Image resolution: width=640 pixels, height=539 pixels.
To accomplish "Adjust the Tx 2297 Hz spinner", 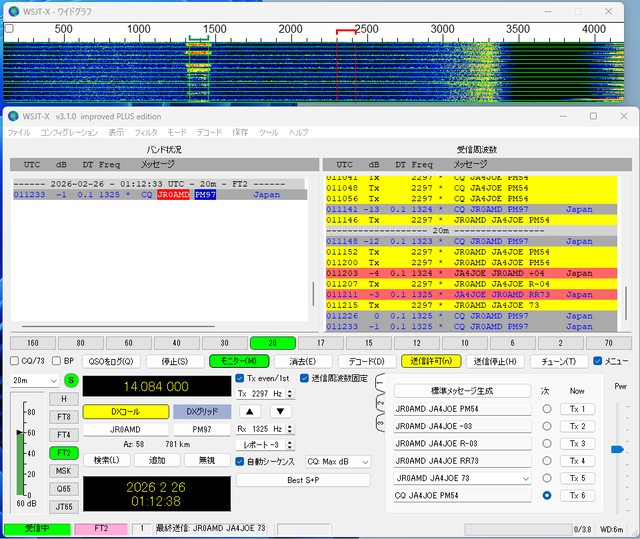I will point(290,394).
